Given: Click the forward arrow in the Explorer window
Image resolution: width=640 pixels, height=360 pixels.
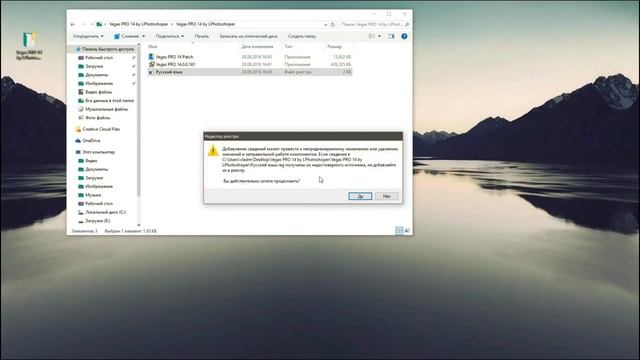Looking at the screenshot, I should point(83,24).
